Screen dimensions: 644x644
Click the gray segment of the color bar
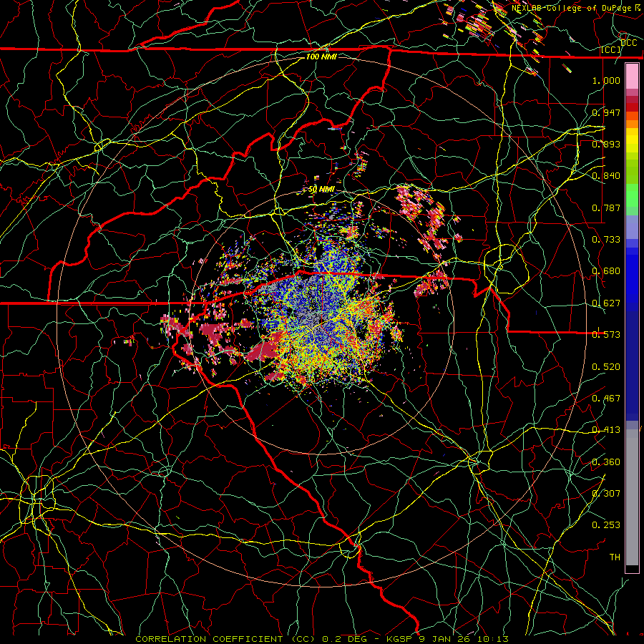632,497
